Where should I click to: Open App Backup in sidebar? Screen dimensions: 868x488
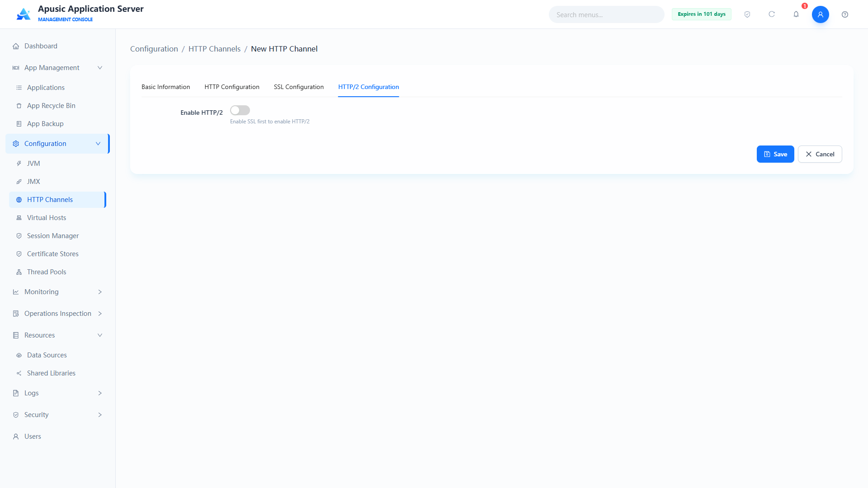pos(58,124)
